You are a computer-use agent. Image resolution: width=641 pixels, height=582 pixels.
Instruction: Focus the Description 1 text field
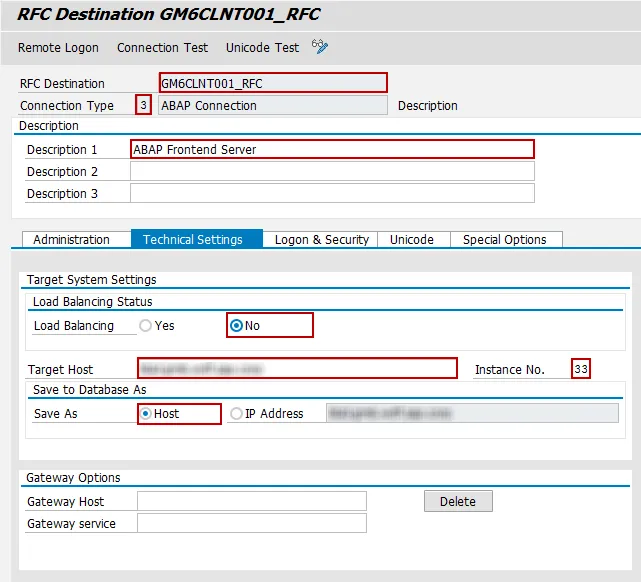[x=332, y=150]
